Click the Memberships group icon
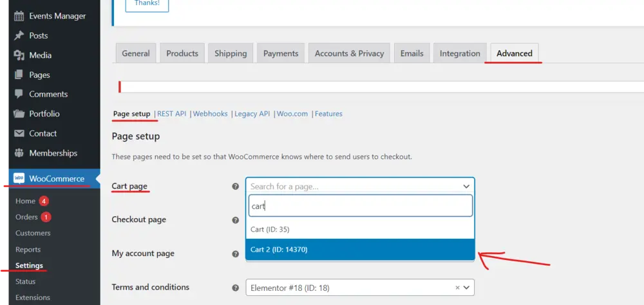 [x=19, y=153]
